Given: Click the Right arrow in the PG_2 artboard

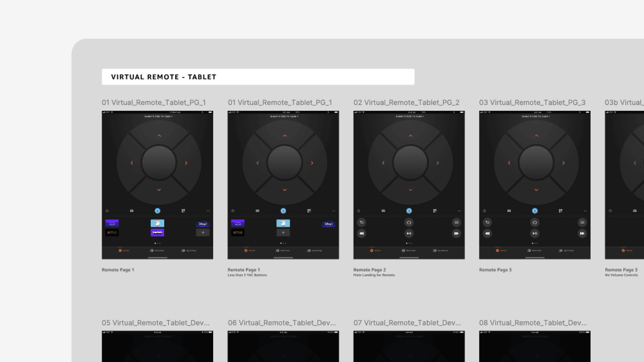Looking at the screenshot, I should pyautogui.click(x=438, y=163).
